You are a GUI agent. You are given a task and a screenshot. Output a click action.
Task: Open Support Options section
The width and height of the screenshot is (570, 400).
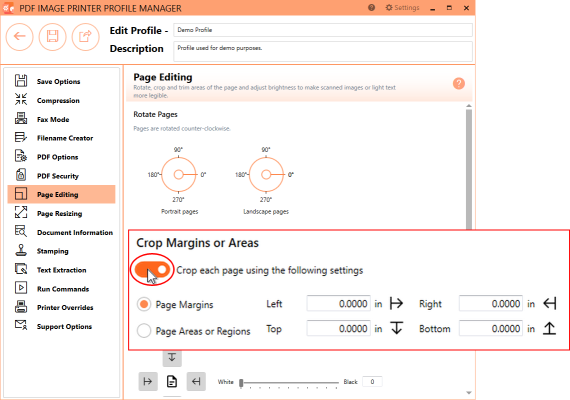pyautogui.click(x=61, y=326)
